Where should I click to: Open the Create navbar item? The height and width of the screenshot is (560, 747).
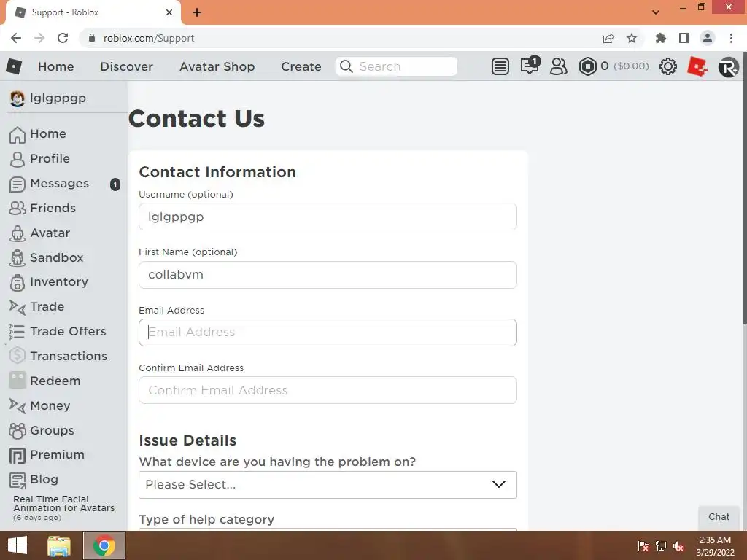click(301, 66)
